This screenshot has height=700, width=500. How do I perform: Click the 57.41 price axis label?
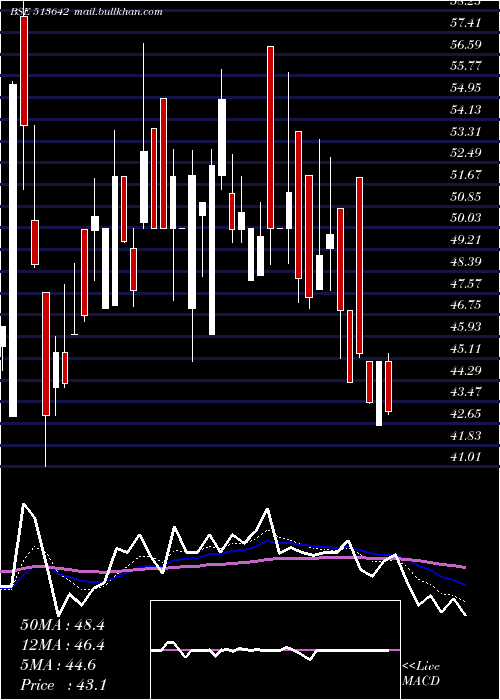[x=466, y=22]
